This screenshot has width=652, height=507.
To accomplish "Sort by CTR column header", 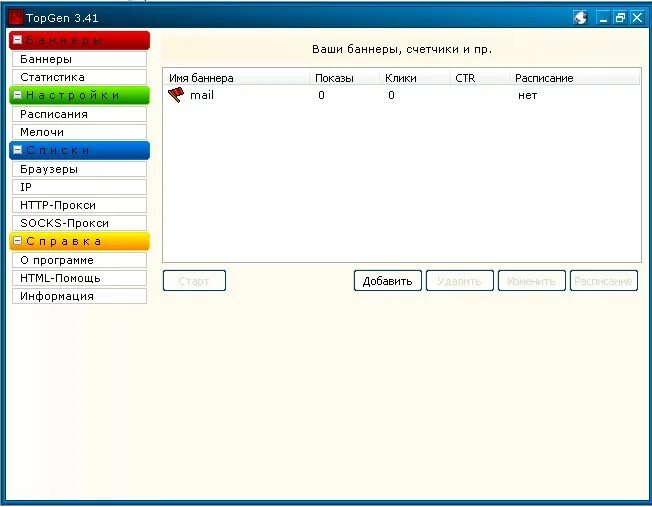I will 479,78.
